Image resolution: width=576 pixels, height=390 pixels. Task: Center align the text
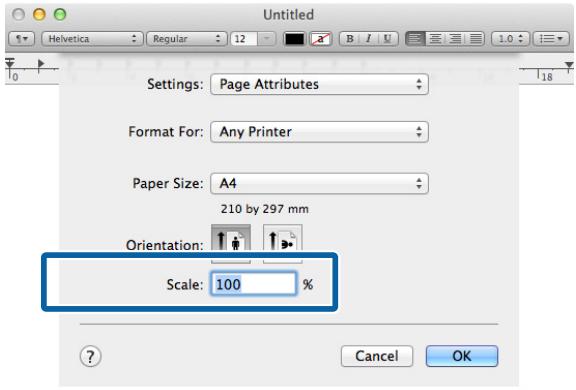pos(435,39)
